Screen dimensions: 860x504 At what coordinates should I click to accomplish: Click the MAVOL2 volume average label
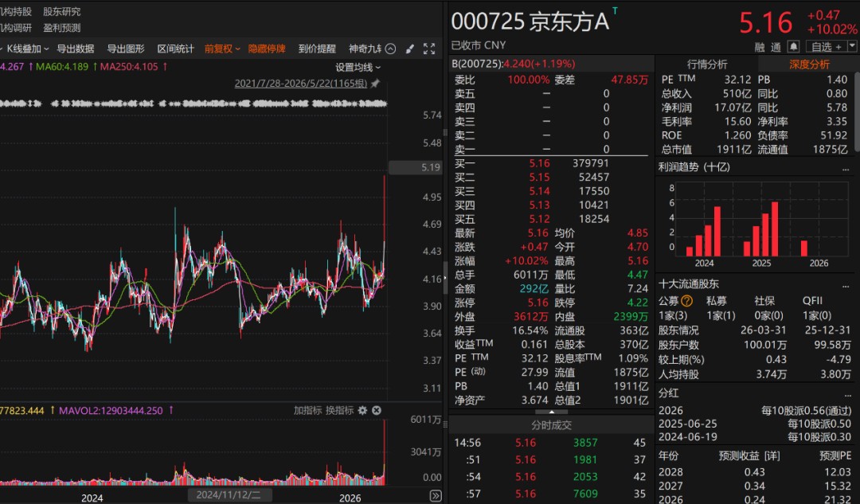[111, 411]
